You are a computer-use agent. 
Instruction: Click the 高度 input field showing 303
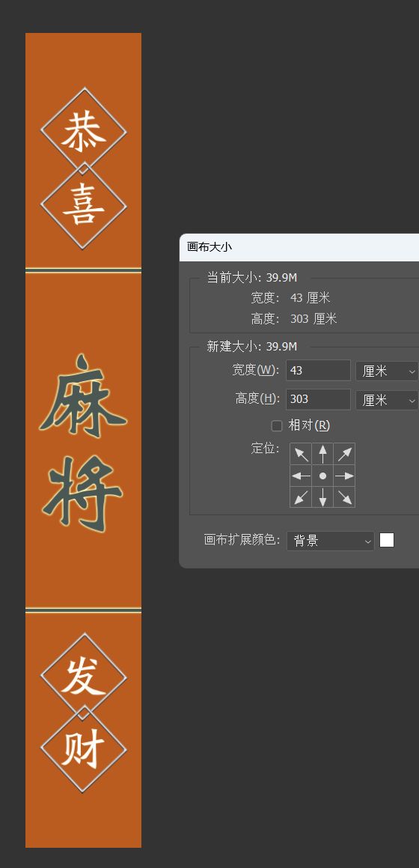coord(318,399)
